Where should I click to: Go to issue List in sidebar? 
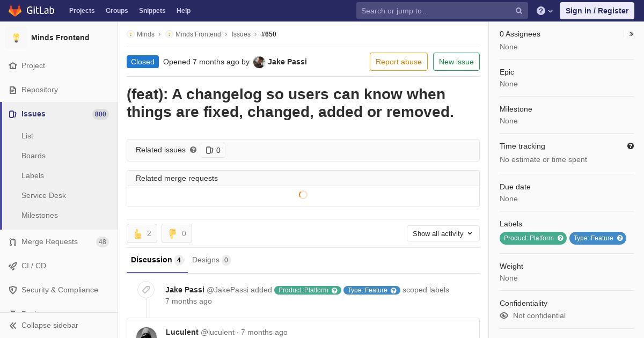click(27, 136)
